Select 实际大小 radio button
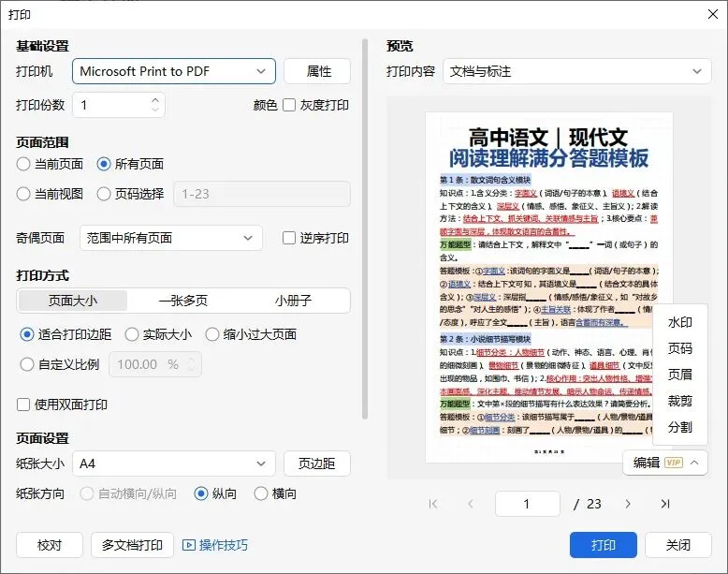The width and height of the screenshot is (728, 574). 132,334
